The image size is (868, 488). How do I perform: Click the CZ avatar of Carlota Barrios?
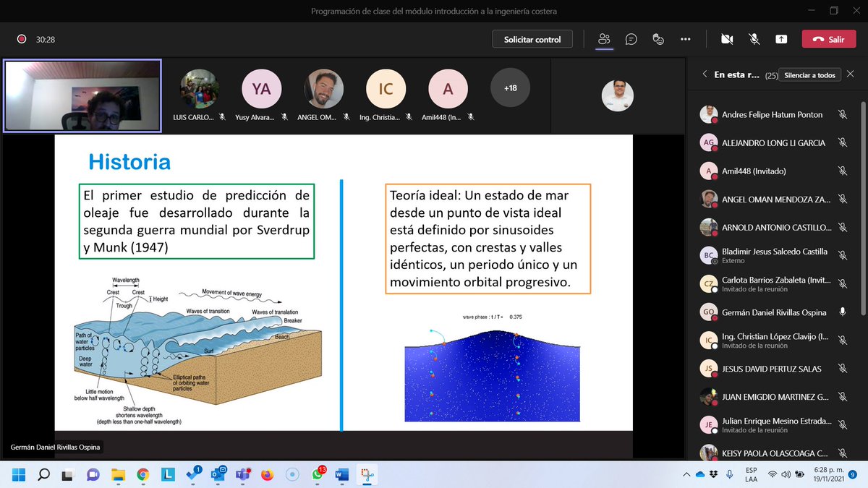[x=709, y=284]
